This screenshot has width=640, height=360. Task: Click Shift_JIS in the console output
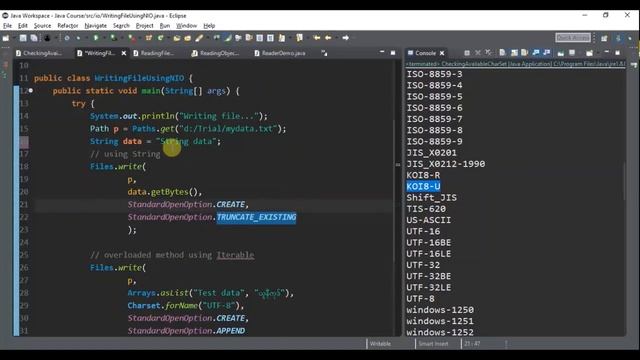pos(431,198)
